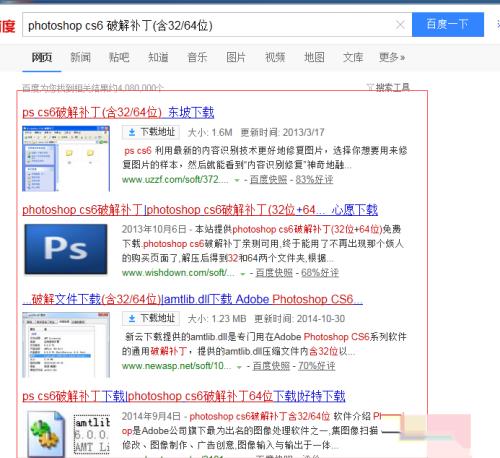Click the text 大小: 1.6M
Image resolution: width=500 pixels, height=458 pixels.
[x=210, y=132]
